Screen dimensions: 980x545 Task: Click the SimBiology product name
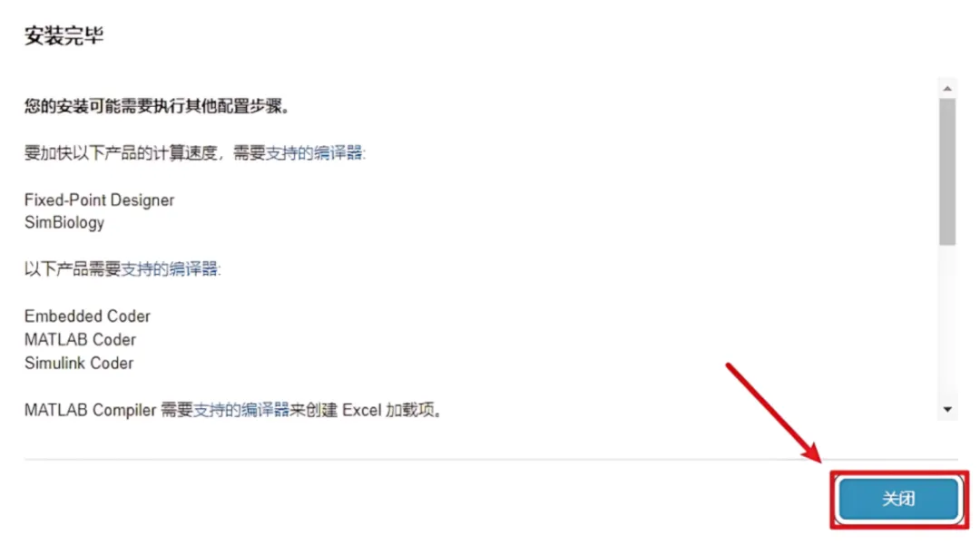[x=64, y=223]
